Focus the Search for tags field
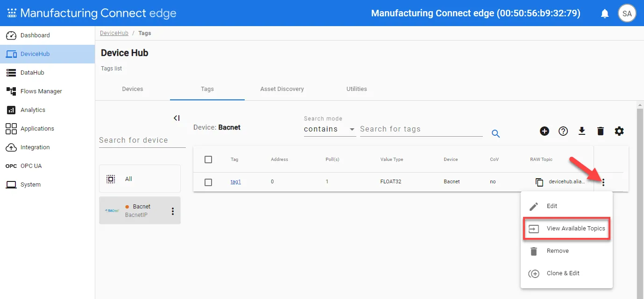 pos(421,129)
